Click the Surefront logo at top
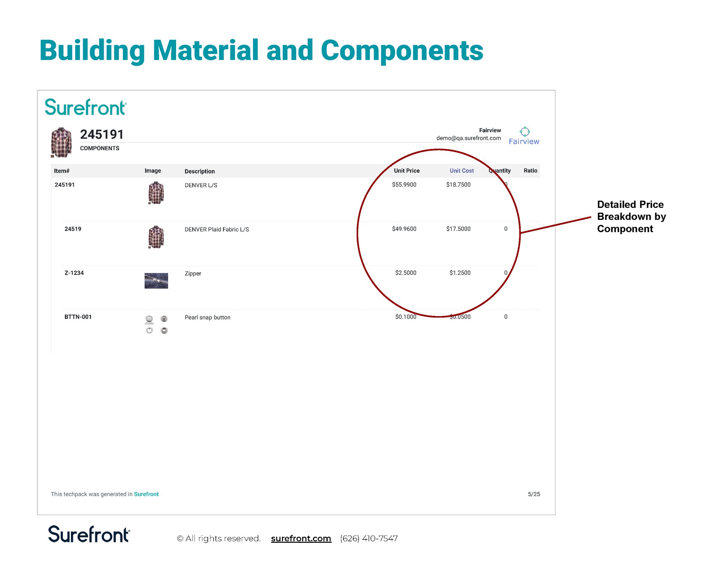Screen dimensions: 728x563 click(85, 107)
